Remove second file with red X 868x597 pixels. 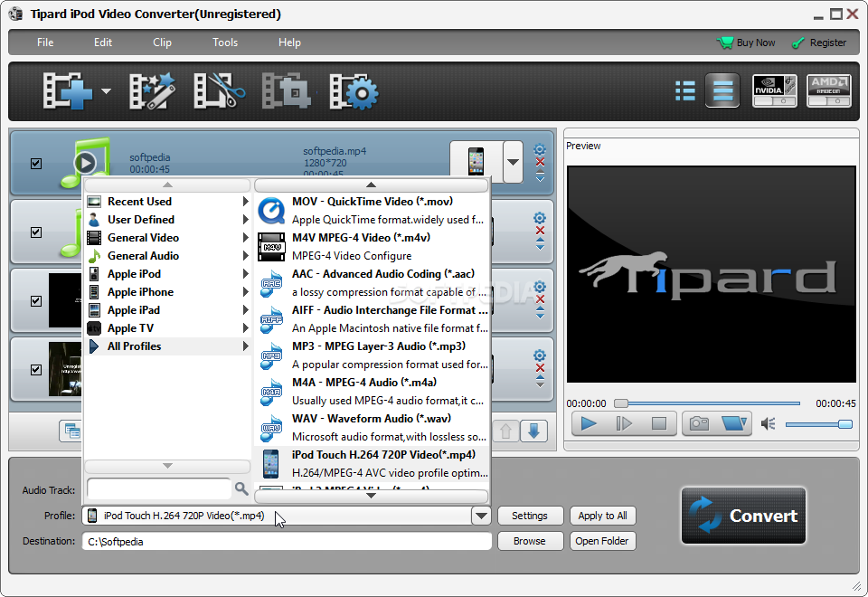coord(540,231)
